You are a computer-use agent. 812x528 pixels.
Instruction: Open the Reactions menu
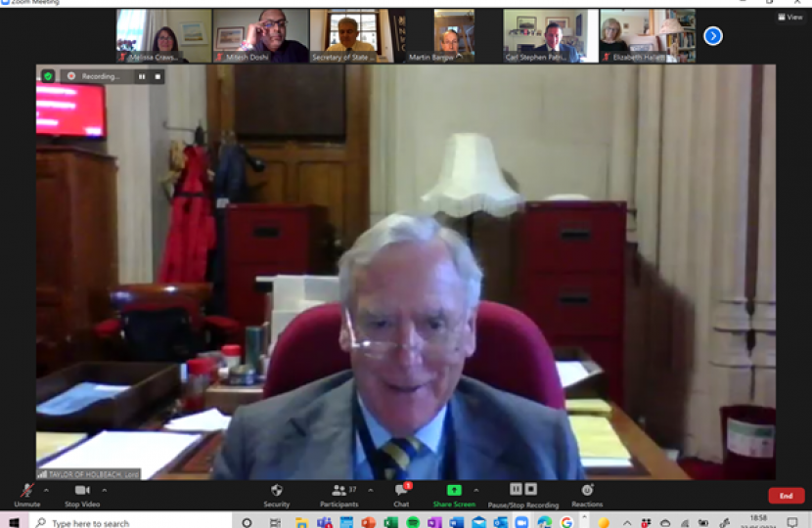click(587, 494)
